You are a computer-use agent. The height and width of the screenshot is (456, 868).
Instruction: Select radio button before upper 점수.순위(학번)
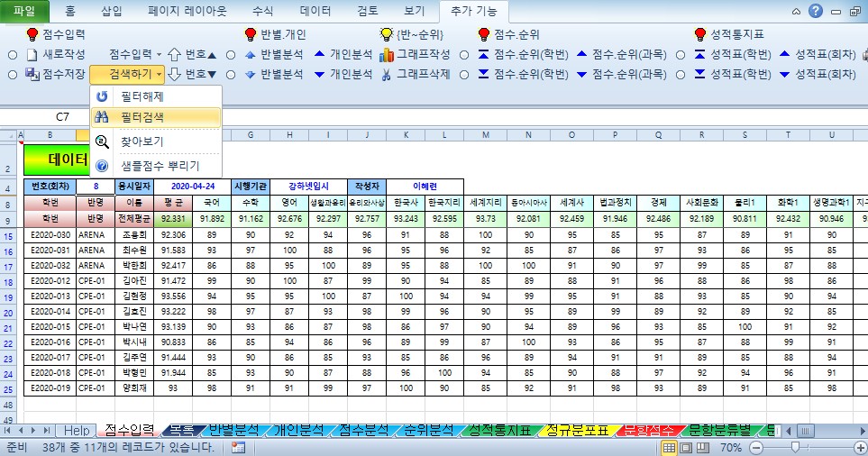point(464,55)
